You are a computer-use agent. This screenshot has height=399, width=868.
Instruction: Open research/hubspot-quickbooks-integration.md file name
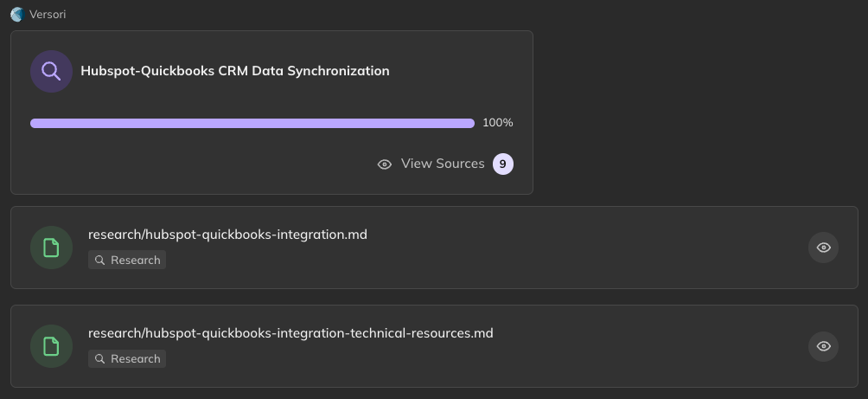pyautogui.click(x=227, y=235)
